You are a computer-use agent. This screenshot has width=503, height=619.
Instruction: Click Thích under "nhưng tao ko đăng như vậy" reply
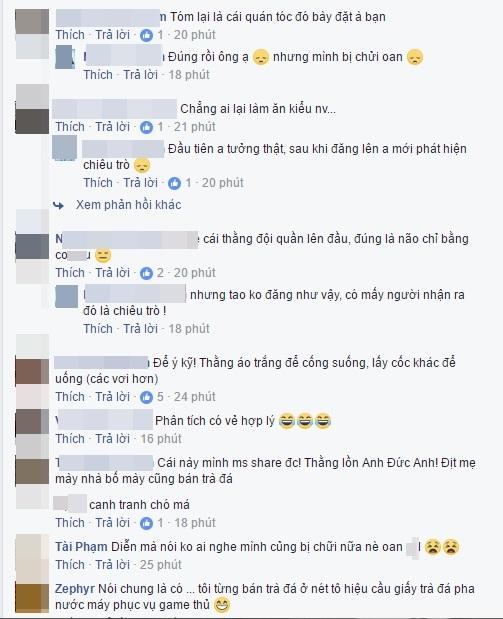(x=98, y=328)
